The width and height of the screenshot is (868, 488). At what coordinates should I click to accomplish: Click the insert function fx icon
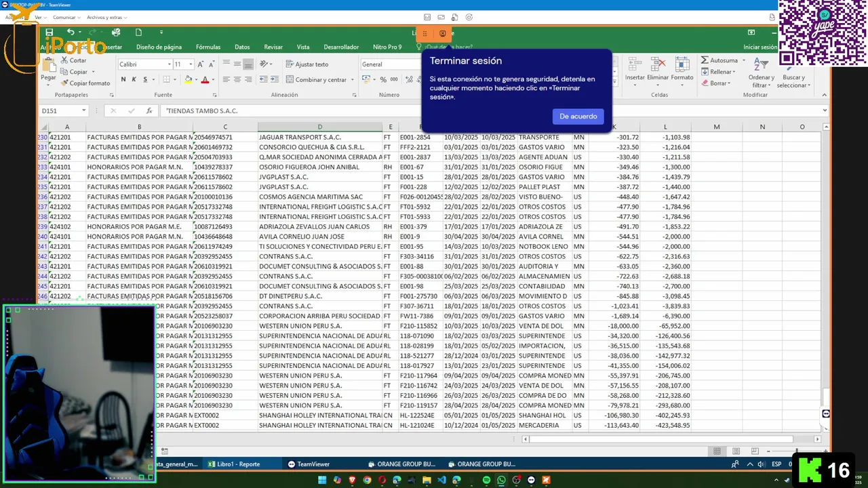149,110
